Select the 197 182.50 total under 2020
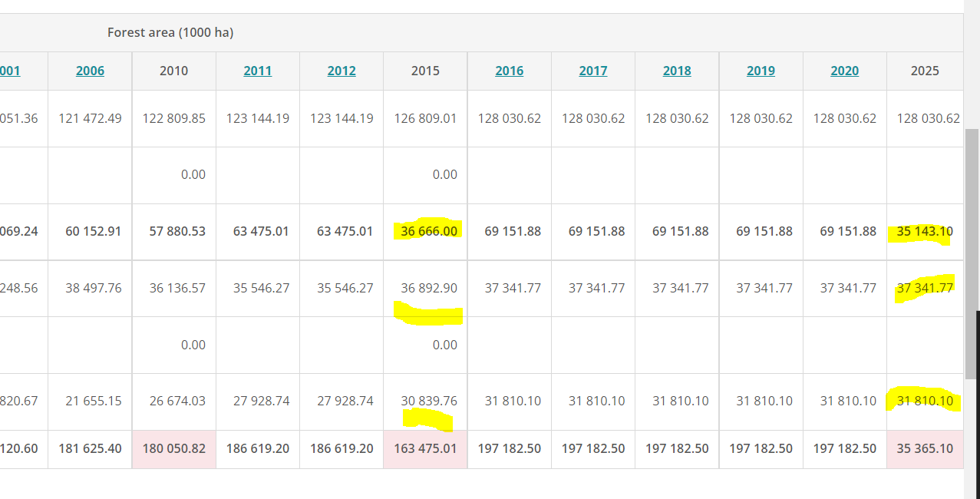 pyautogui.click(x=844, y=448)
